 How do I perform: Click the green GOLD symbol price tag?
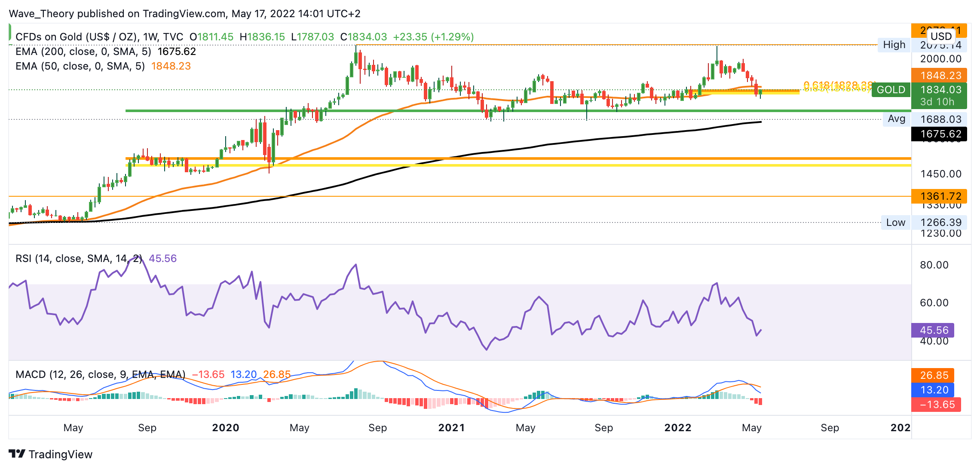(891, 90)
